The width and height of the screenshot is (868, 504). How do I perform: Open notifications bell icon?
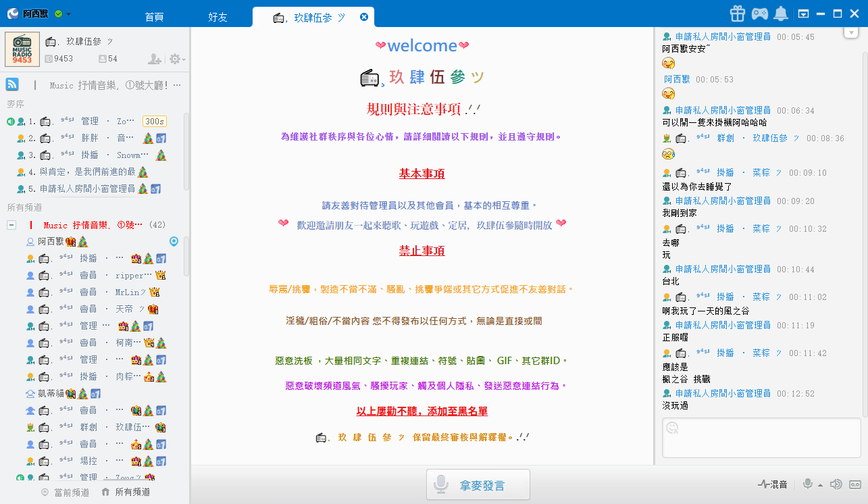tap(781, 14)
